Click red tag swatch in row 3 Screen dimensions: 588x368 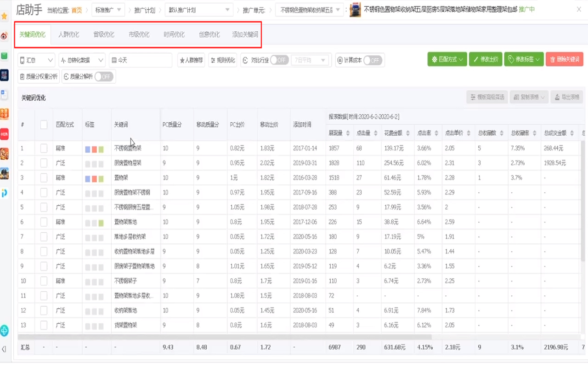(94, 178)
